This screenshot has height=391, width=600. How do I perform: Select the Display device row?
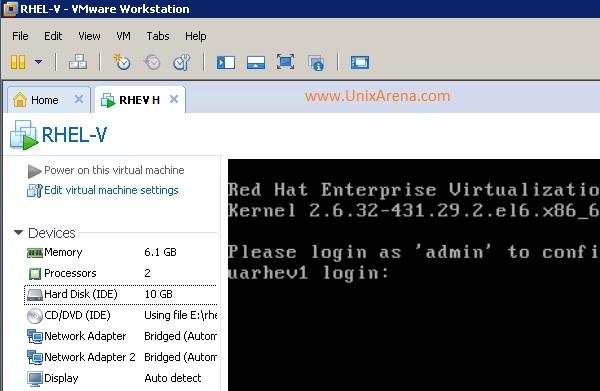[121, 378]
